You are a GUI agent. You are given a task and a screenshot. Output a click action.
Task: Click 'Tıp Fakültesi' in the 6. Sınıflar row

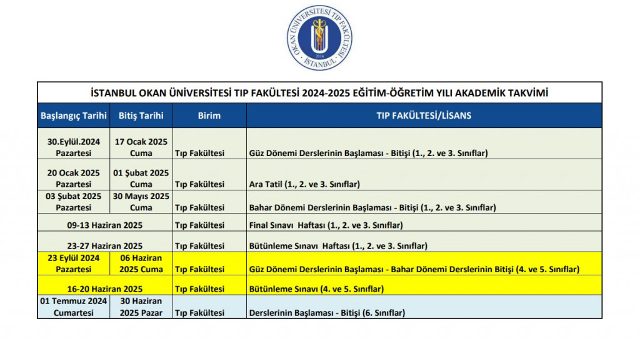click(199, 313)
